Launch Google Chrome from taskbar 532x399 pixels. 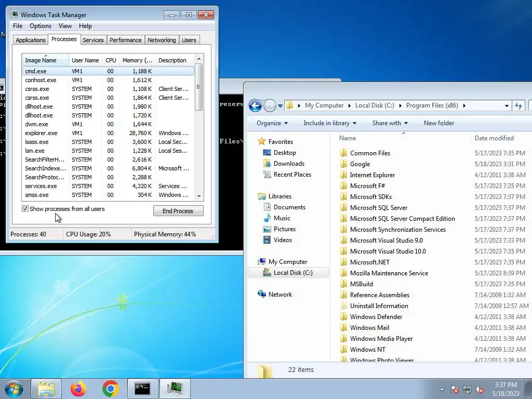110,389
